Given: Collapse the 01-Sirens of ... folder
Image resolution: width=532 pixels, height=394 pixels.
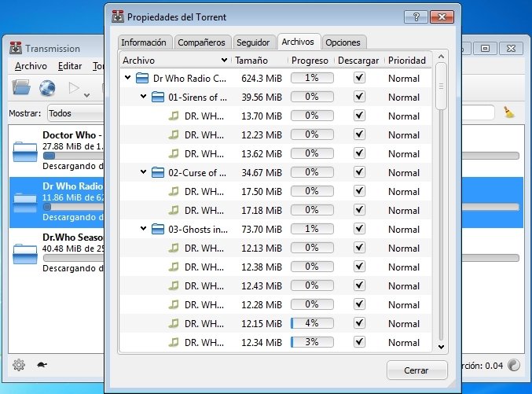Looking at the screenshot, I should pyautogui.click(x=144, y=97).
